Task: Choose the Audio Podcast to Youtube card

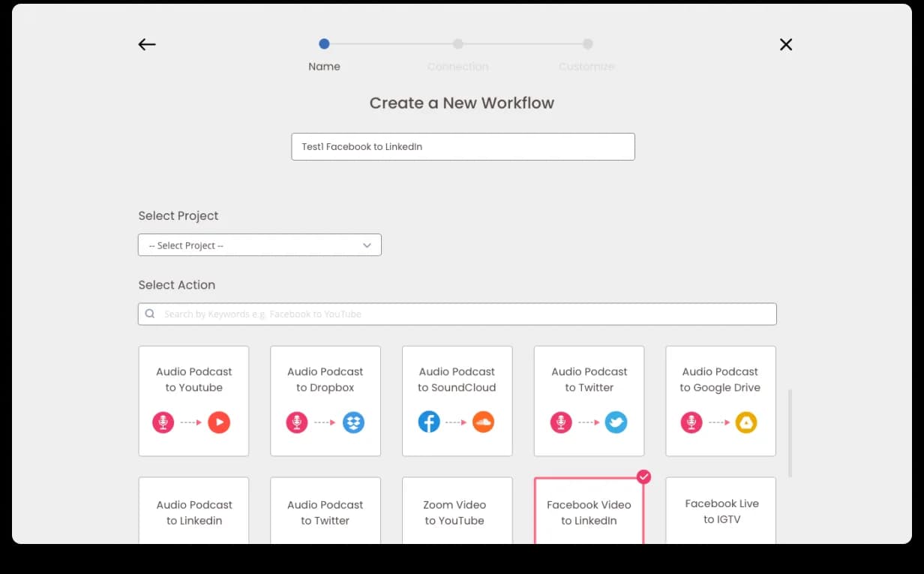Action: pos(193,401)
